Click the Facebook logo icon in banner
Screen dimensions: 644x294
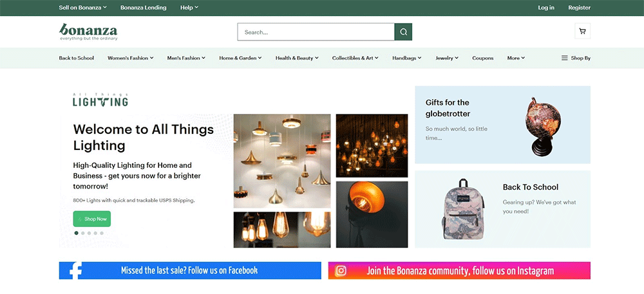coord(75,270)
